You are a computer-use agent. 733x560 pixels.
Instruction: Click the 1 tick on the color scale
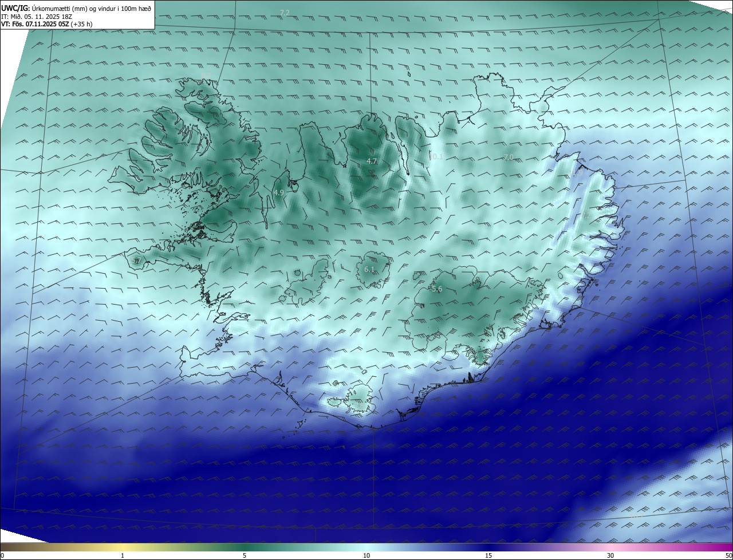[123, 555]
